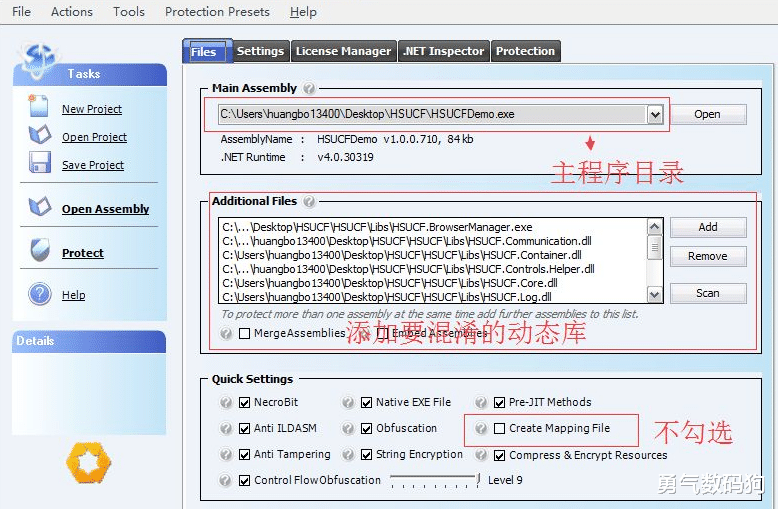Uncheck Control Flow Obfuscation checkbox
This screenshot has width=778, height=509.
(x=244, y=480)
